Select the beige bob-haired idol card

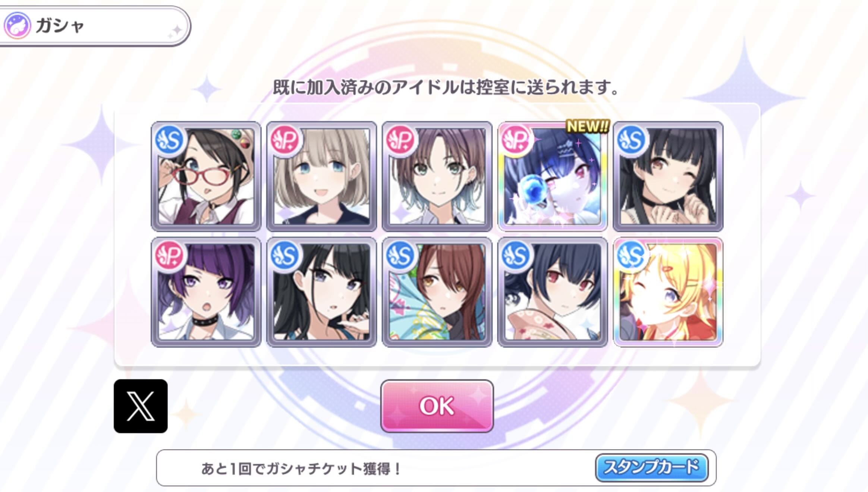pos(321,176)
